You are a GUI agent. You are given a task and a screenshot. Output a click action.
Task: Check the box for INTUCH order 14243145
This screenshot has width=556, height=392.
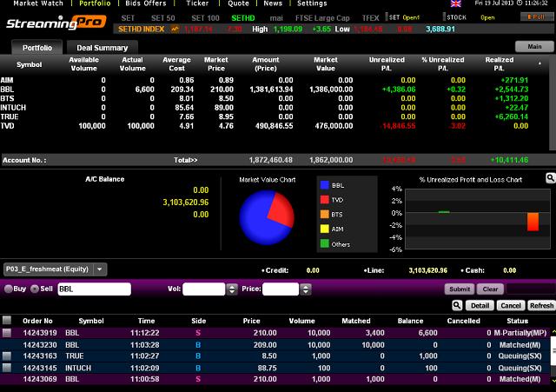(6, 368)
